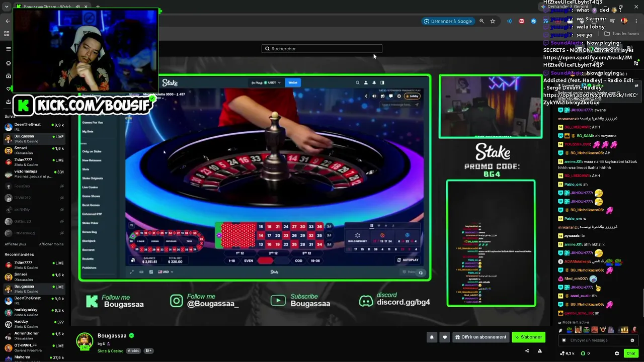Click the browser zoom magnifier icon
The width and height of the screenshot is (644, 362).
coord(481,21)
